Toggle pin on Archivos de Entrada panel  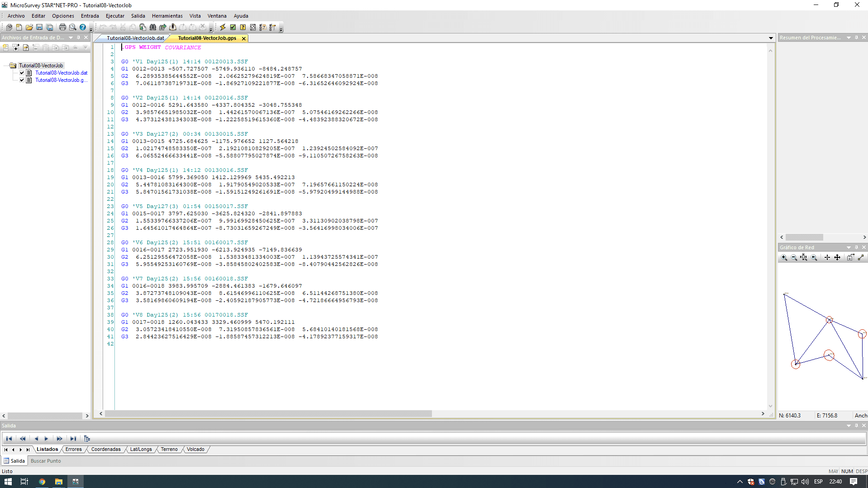pos(78,38)
